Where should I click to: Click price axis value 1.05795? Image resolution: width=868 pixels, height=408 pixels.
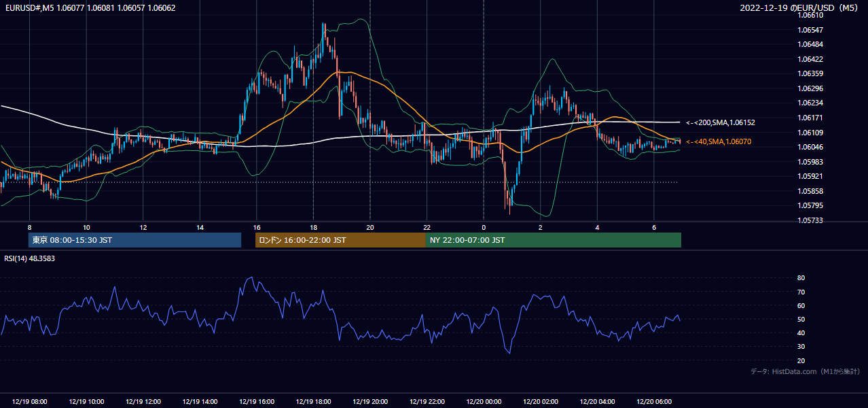point(811,205)
